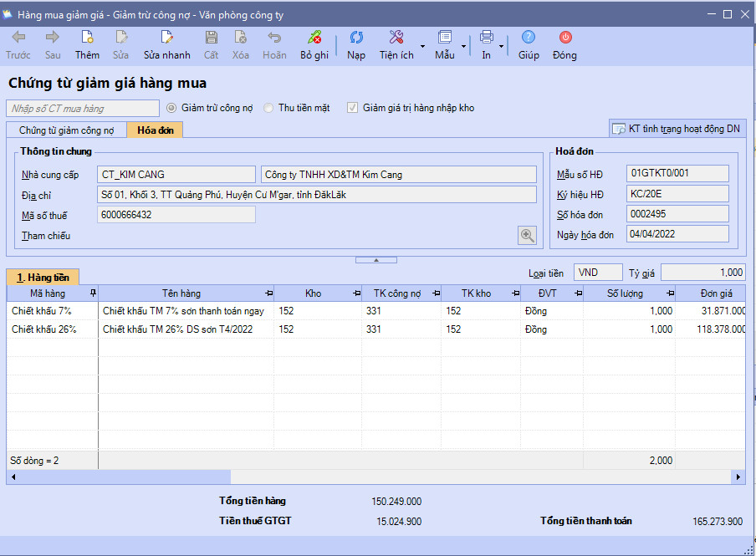The width and height of the screenshot is (756, 556).
Task: Click the Ký hiệu HĐ field KC/20E
Action: pyautogui.click(x=677, y=194)
